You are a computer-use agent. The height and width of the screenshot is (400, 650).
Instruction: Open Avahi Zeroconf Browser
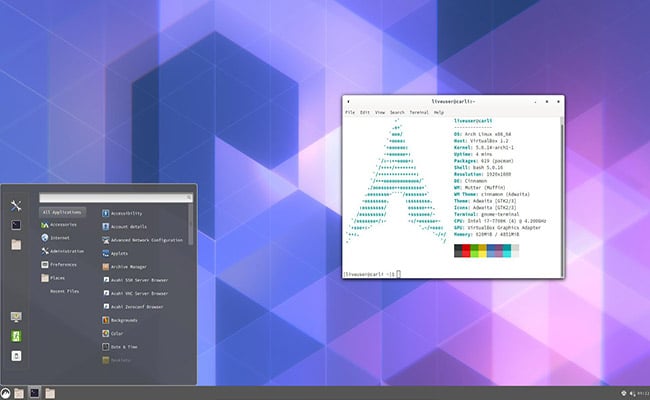click(x=133, y=307)
